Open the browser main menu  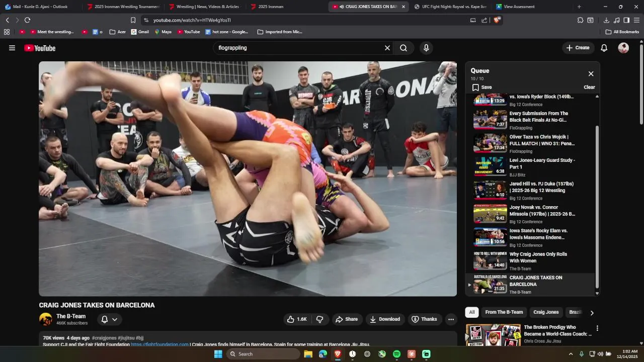pyautogui.click(x=636, y=20)
